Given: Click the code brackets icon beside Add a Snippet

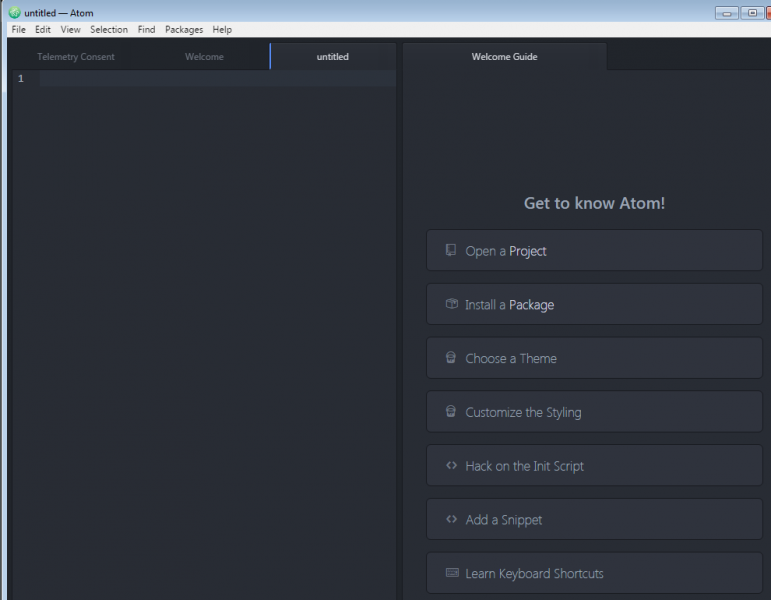Looking at the screenshot, I should pos(451,518).
